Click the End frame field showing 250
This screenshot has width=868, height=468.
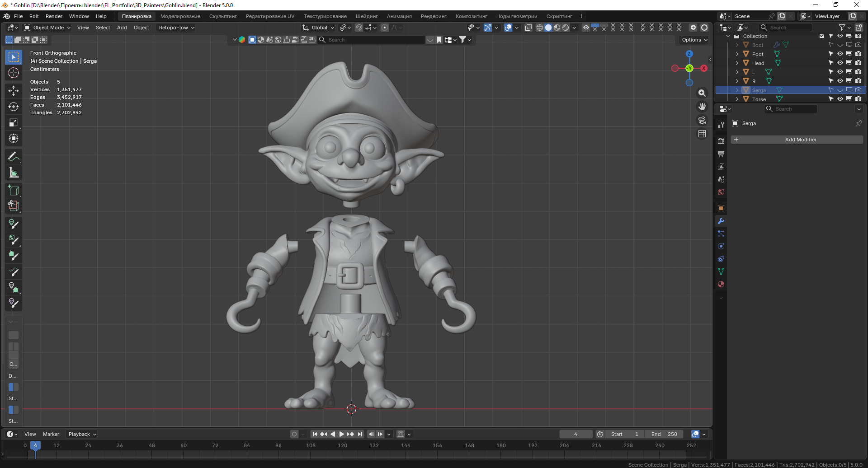tap(664, 434)
